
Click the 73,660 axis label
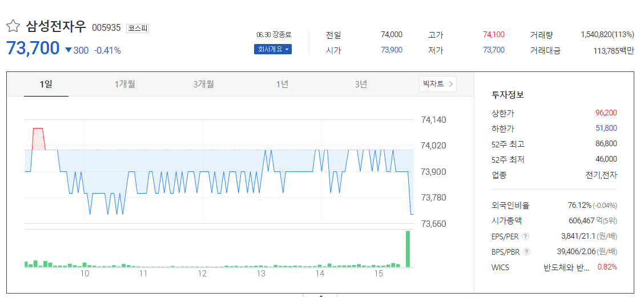point(434,224)
